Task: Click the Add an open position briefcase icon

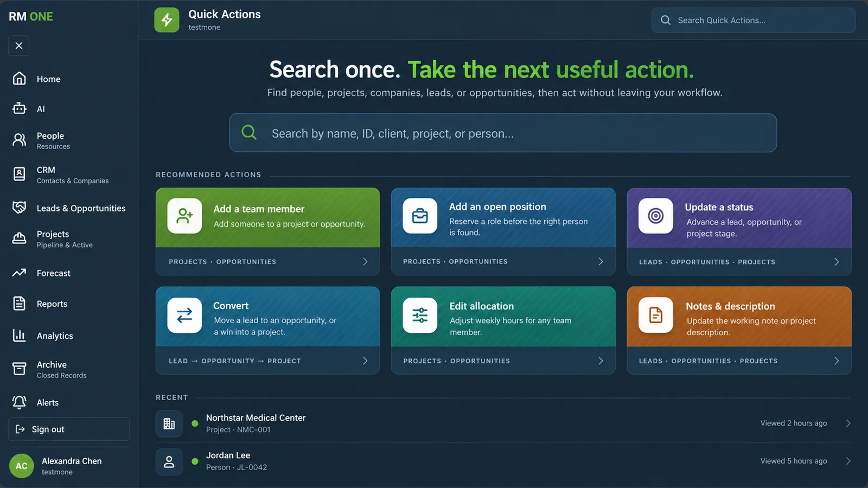Action: point(420,216)
